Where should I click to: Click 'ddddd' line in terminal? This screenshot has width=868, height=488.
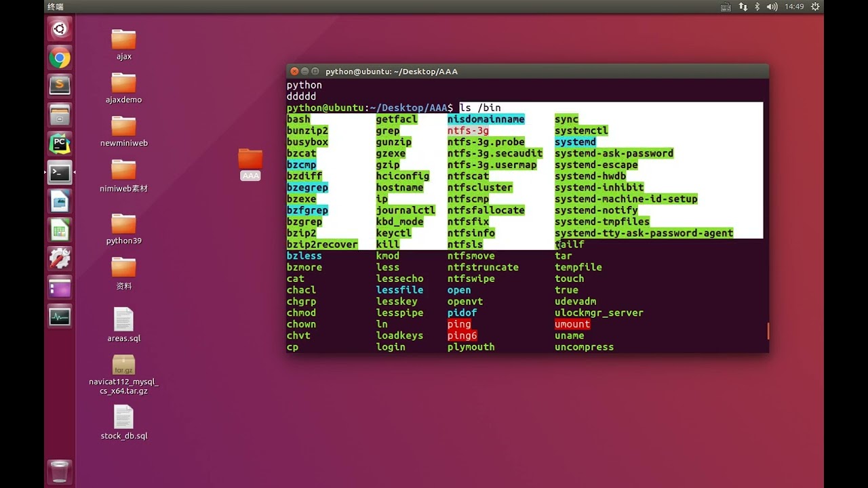click(x=301, y=97)
